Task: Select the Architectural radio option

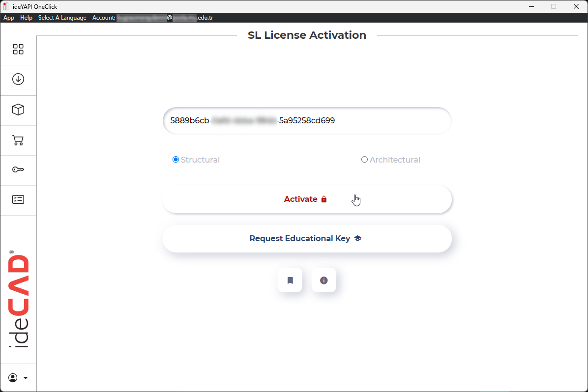Action: (x=364, y=160)
